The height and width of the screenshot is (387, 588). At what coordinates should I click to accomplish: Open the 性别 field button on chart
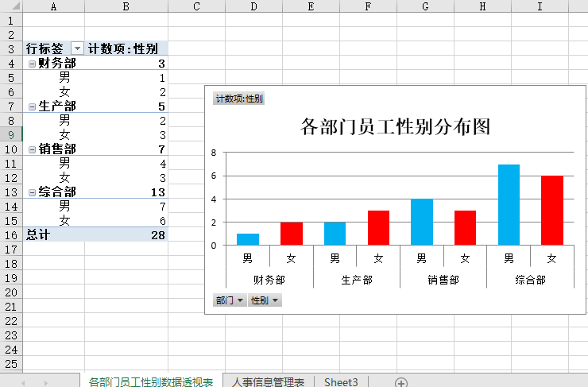(x=265, y=300)
